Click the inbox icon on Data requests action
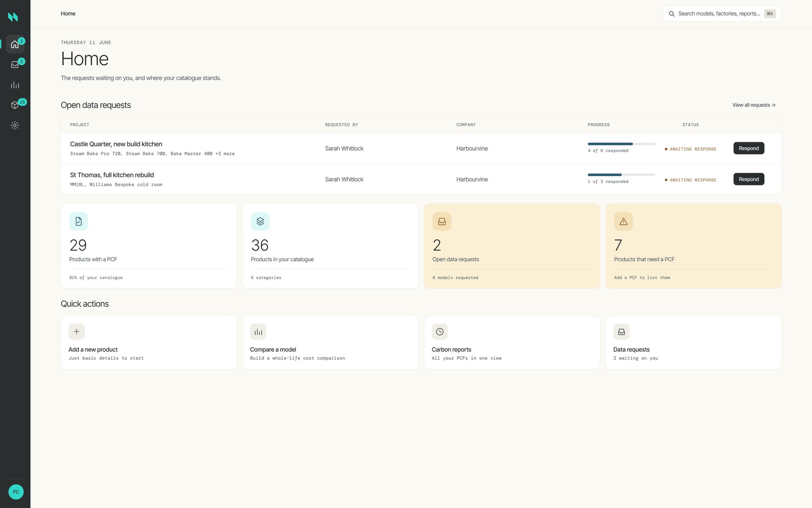This screenshot has width=812, height=508. [x=621, y=331]
